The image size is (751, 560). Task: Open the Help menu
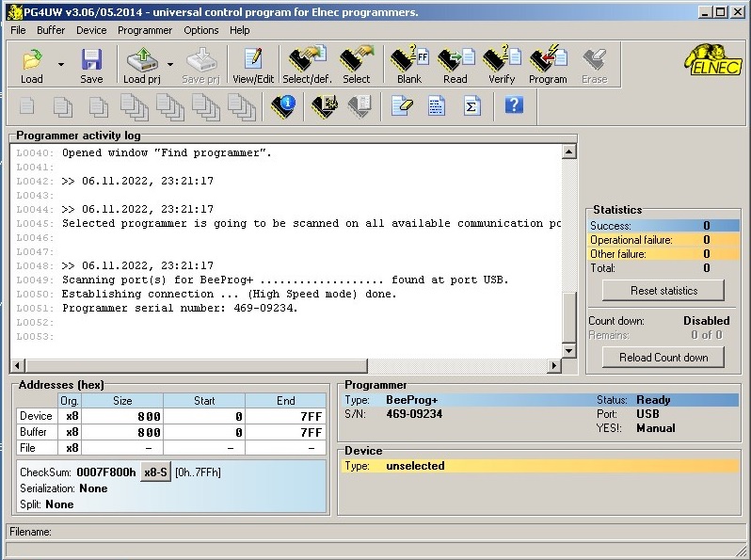pyautogui.click(x=239, y=30)
